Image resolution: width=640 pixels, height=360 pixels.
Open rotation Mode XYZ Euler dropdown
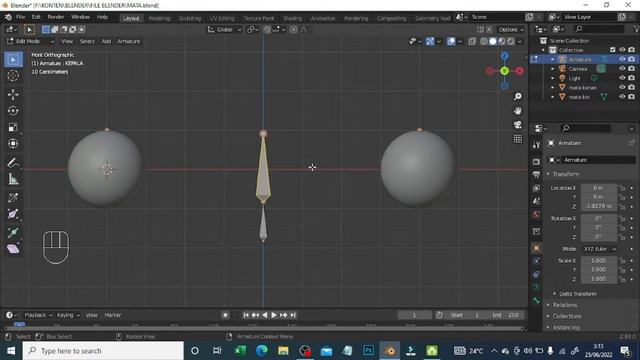click(x=599, y=249)
